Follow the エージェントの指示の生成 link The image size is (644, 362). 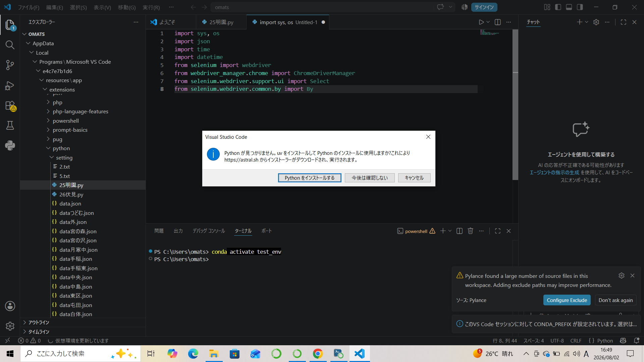[554, 173]
